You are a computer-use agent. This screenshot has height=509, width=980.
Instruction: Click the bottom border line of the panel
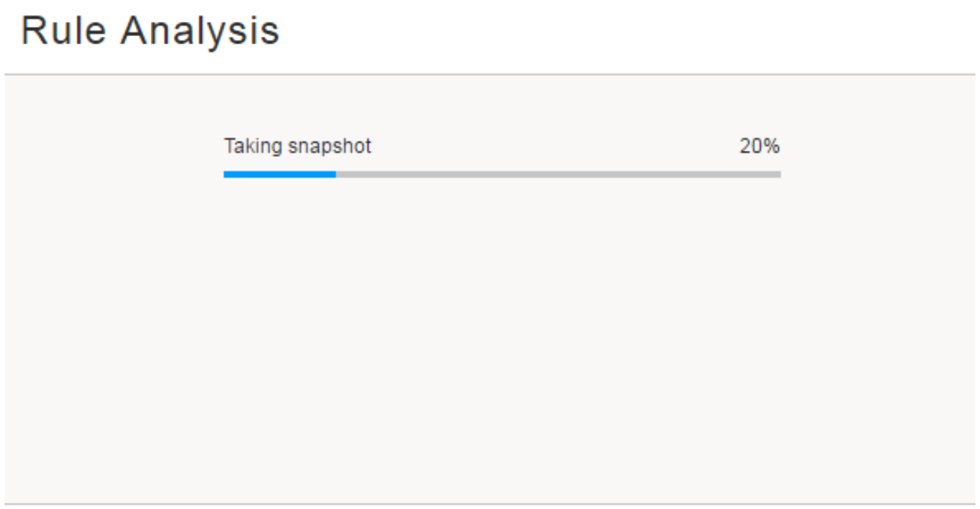[x=490, y=504]
